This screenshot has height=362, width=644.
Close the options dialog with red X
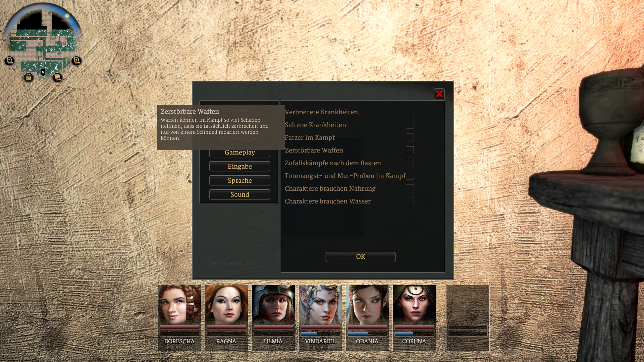tap(439, 94)
